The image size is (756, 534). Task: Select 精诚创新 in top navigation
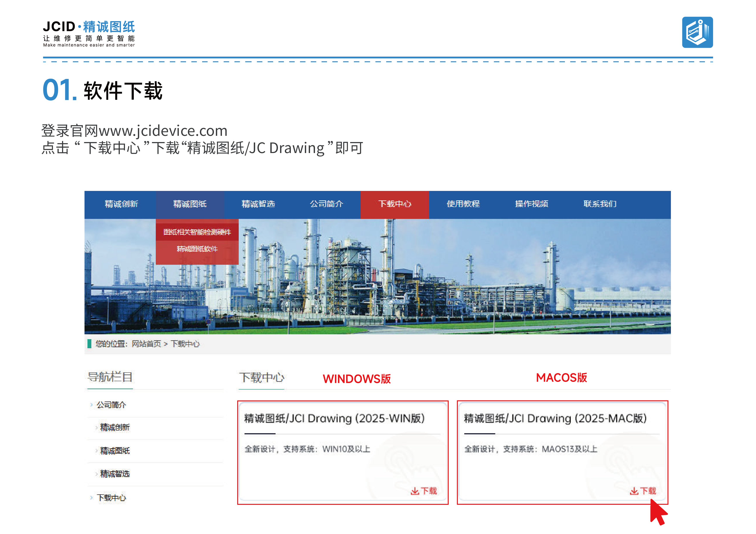[x=121, y=204]
